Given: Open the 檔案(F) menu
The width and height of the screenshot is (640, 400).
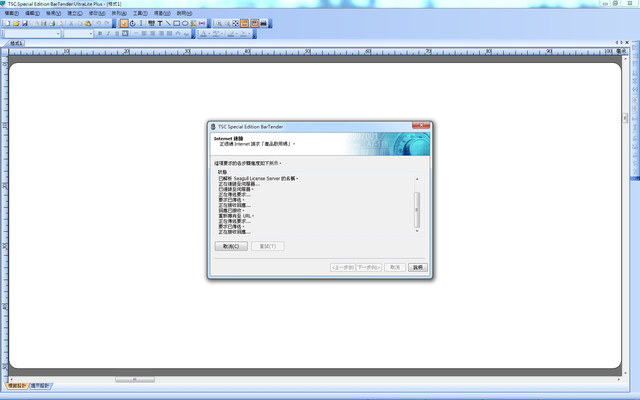Looking at the screenshot, I should [x=11, y=13].
